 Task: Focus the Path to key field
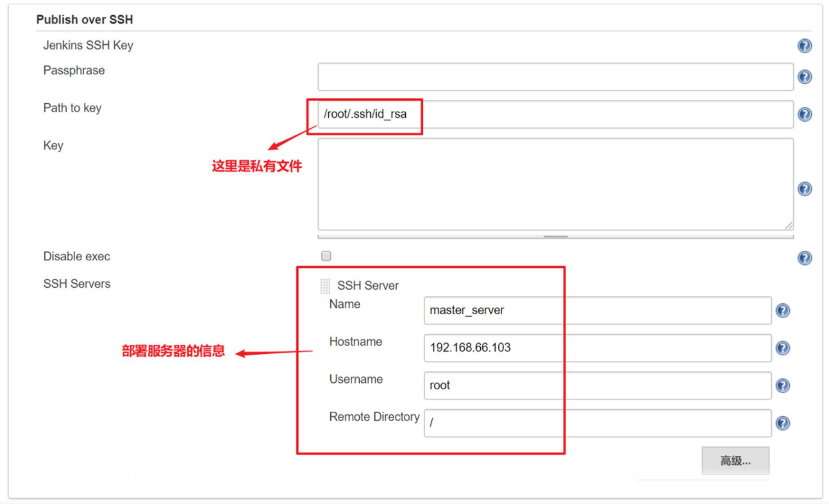point(555,114)
